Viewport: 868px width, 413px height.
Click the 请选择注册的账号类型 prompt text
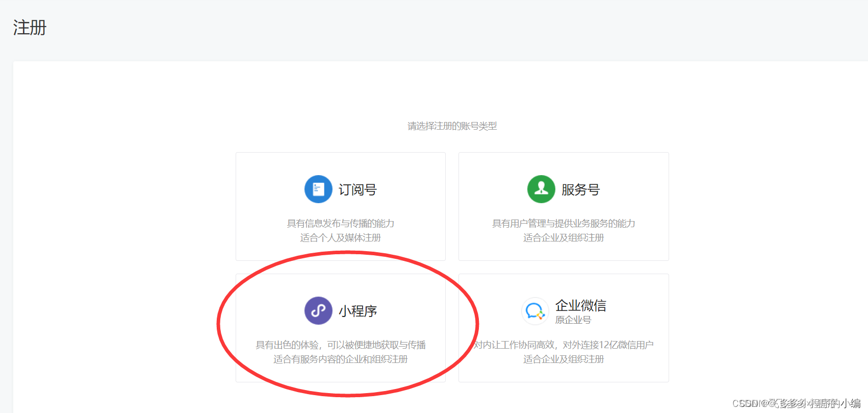point(452,126)
